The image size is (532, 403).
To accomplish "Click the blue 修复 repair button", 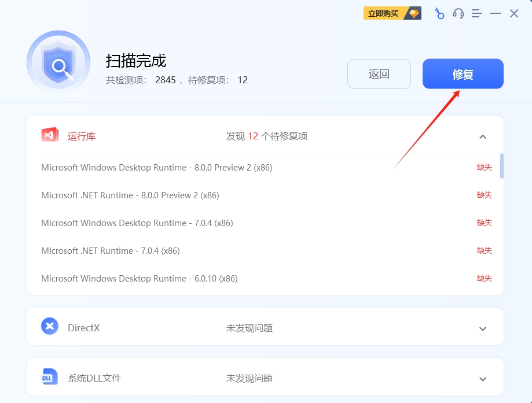I will [x=463, y=74].
